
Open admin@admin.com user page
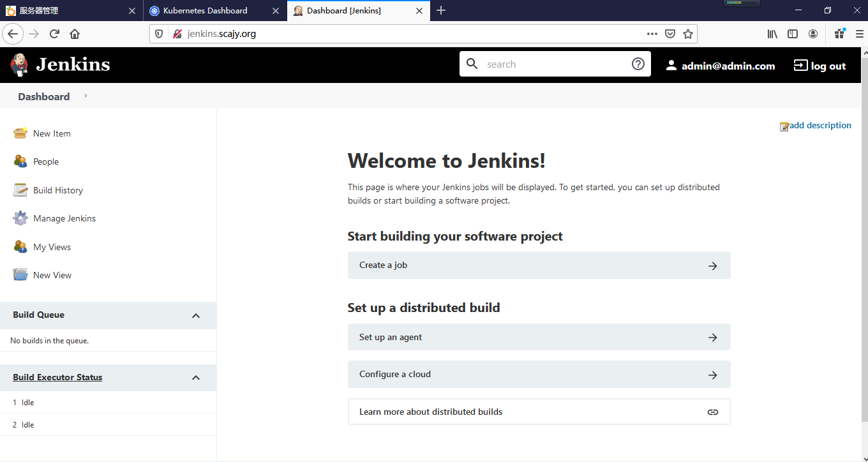click(x=728, y=66)
